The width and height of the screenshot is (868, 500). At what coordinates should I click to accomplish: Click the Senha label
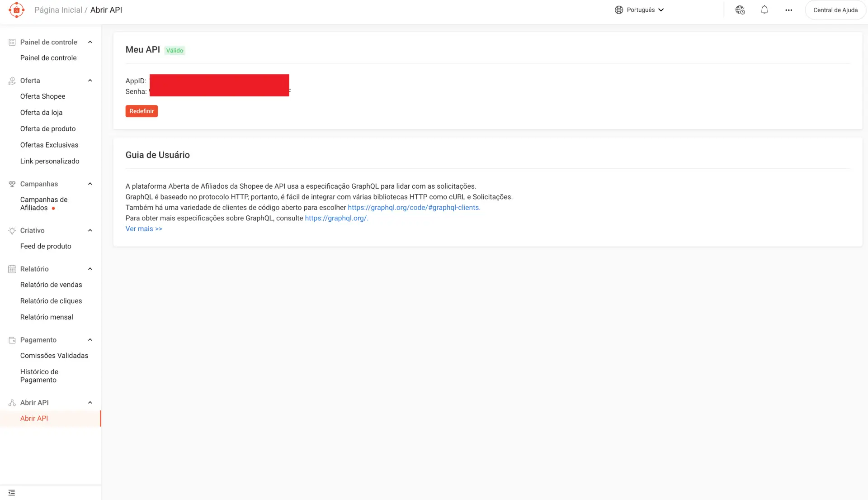pos(136,91)
